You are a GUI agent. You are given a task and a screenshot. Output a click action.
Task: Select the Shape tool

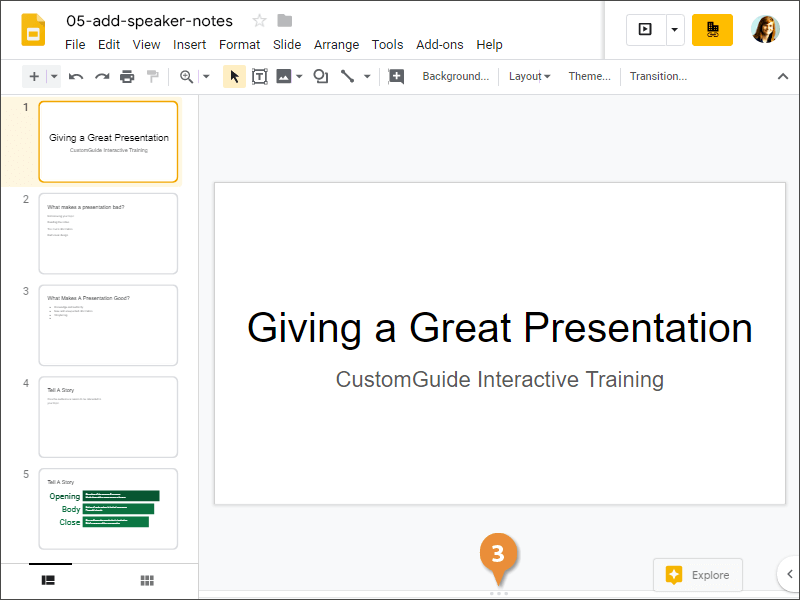pos(320,77)
